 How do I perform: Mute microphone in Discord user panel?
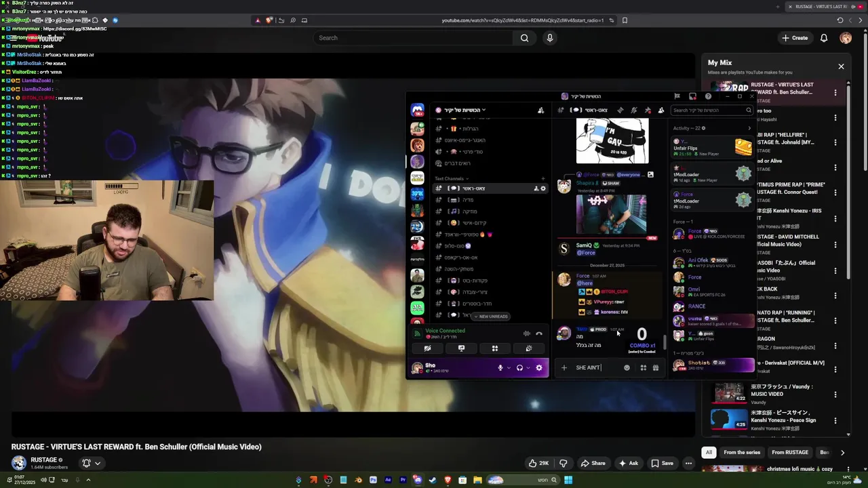tap(500, 368)
